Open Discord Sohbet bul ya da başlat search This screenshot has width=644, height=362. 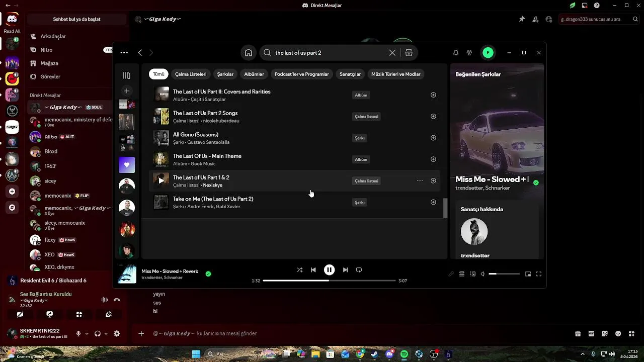(76, 19)
